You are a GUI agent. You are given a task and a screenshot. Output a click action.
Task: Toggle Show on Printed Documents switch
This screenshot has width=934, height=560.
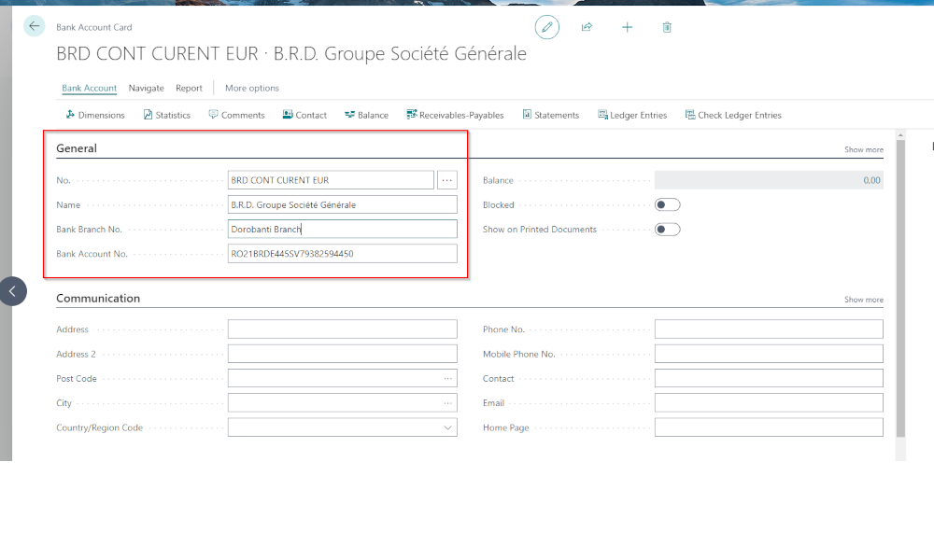pos(667,229)
